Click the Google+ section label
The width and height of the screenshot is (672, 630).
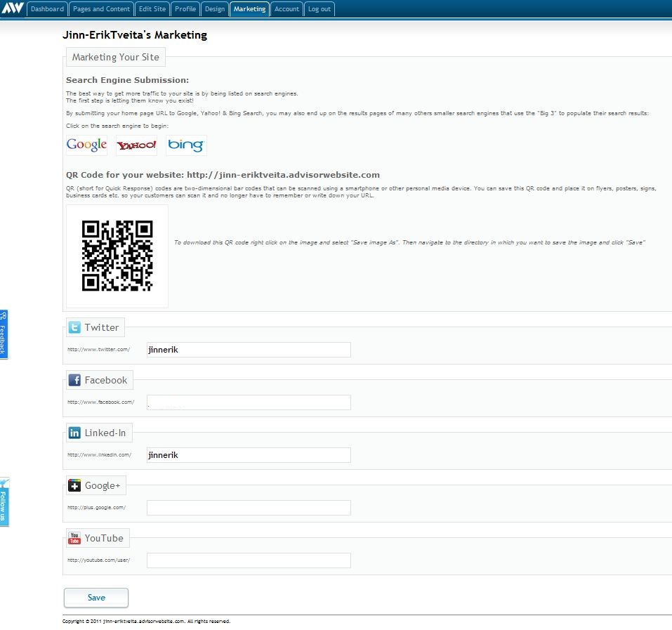click(x=103, y=485)
